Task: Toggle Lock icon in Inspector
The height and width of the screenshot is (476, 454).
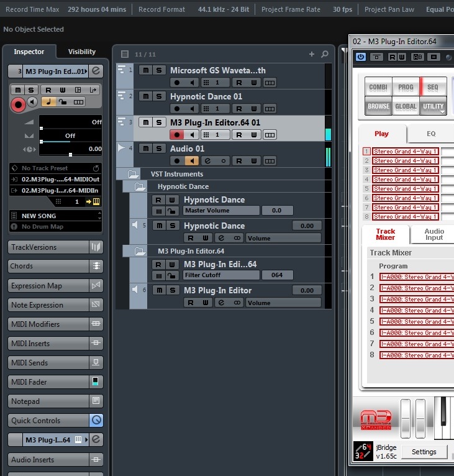Action: tap(63, 102)
